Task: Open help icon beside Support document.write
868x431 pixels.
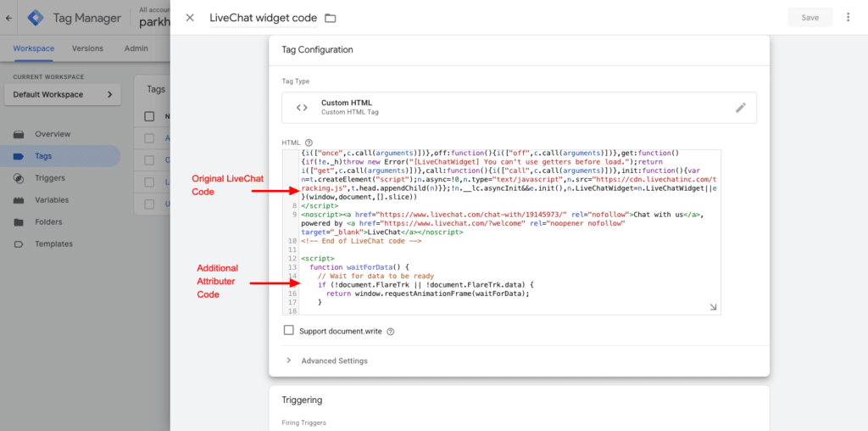Action: 390,331
